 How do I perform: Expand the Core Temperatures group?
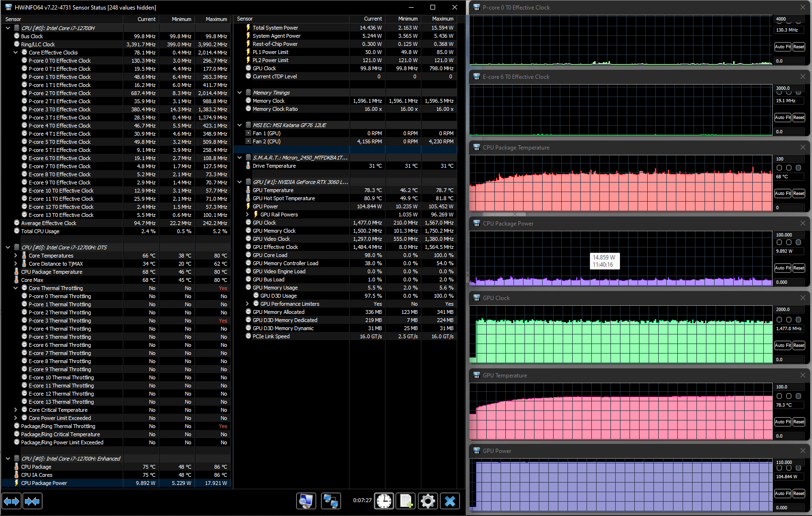click(16, 256)
